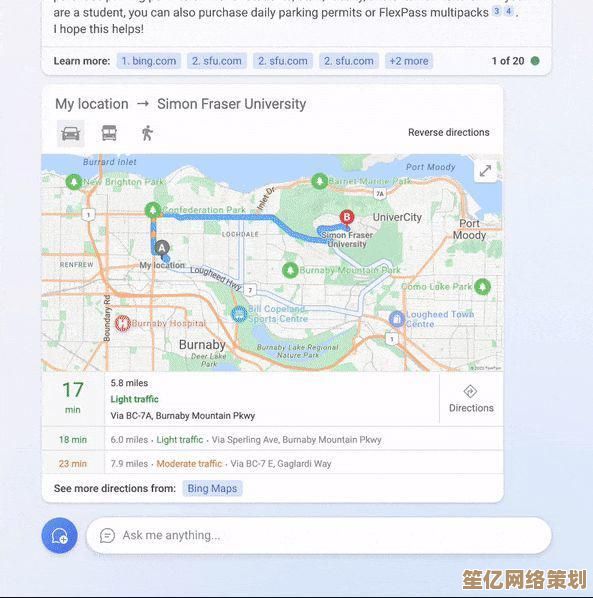
Task: Select the driving car mode icon
Action: click(x=71, y=133)
